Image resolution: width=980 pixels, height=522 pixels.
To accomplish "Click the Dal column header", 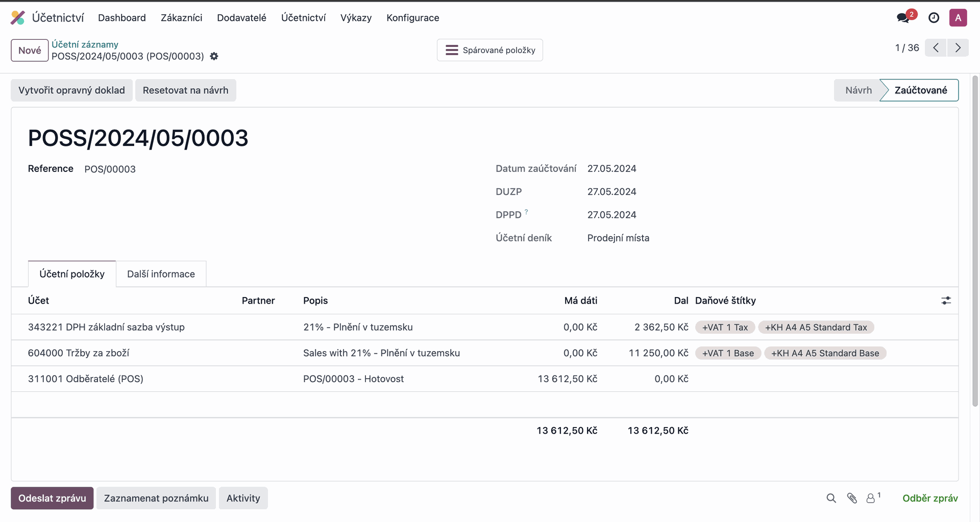I will (x=681, y=301).
